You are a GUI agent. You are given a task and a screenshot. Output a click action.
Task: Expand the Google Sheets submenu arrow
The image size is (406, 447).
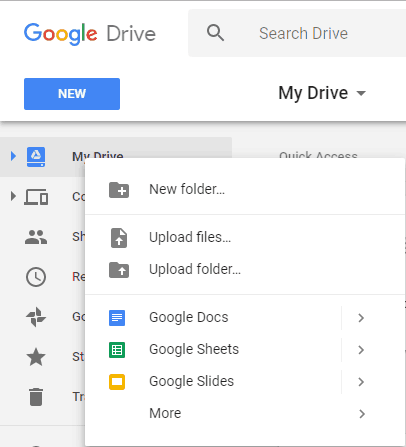point(361,350)
